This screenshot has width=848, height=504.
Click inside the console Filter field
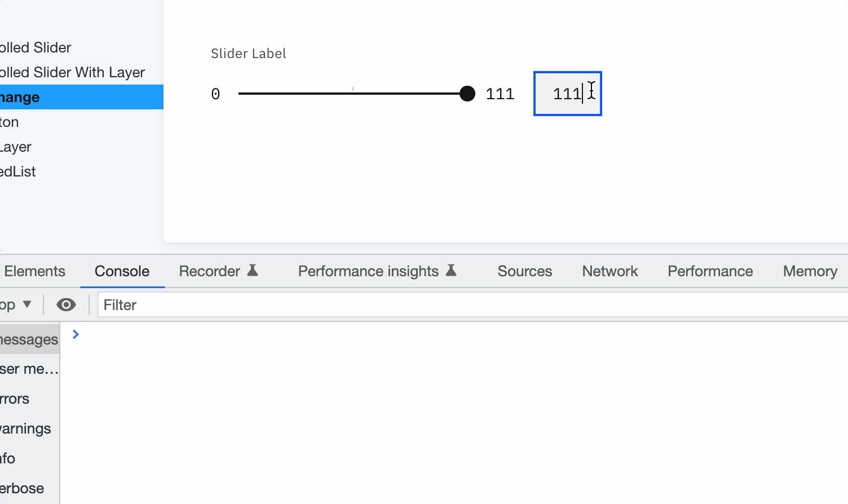click(x=226, y=304)
